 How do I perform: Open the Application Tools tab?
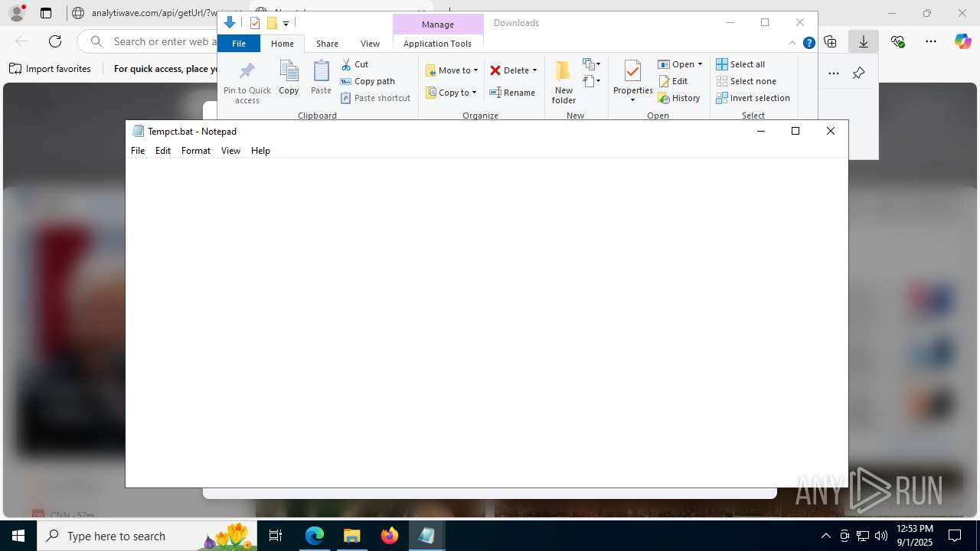pos(437,44)
